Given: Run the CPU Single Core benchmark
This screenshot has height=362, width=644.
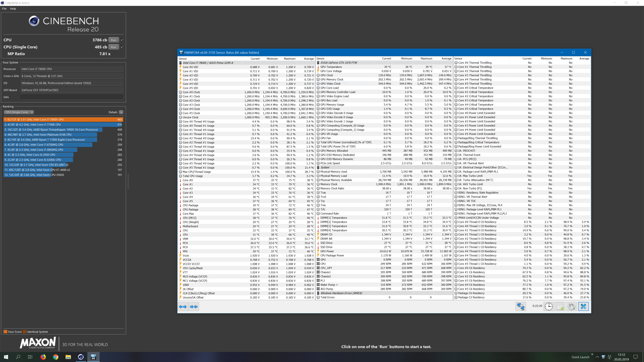Looking at the screenshot, I should 114,47.
